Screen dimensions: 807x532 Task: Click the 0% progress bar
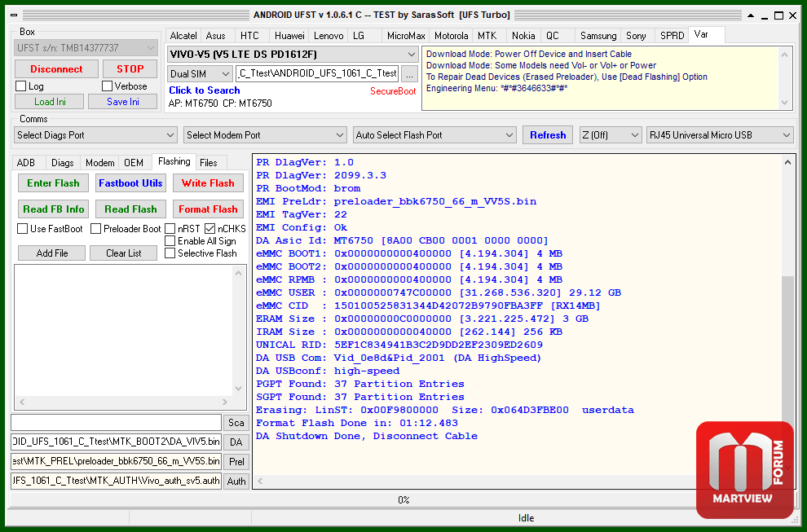pyautogui.click(x=403, y=500)
